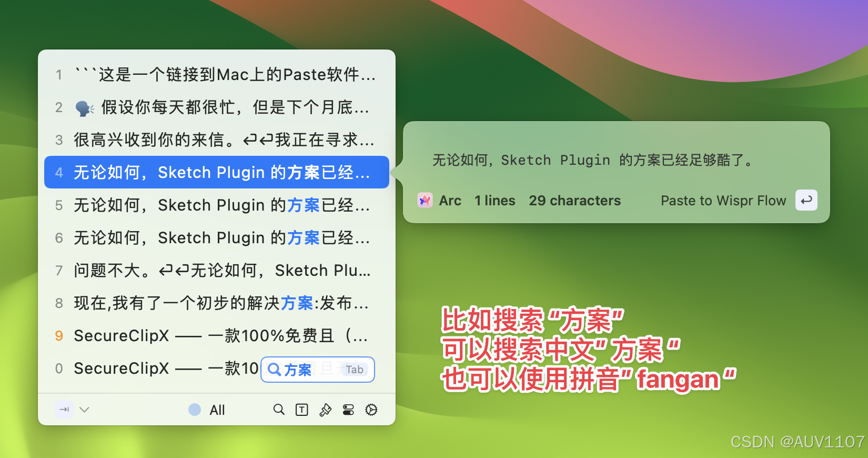Click the preview text '无论如何, Sketch Plugin 的方案已经足够酷了'
Screen dimensions: 868x458
coord(593,160)
